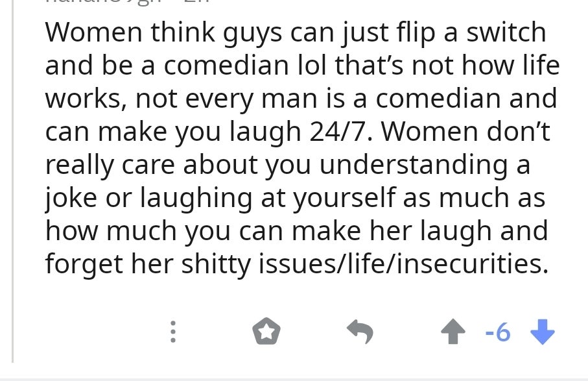This screenshot has width=588, height=381.
Task: Remove the downvote via blue down arrow
Action: 543,332
